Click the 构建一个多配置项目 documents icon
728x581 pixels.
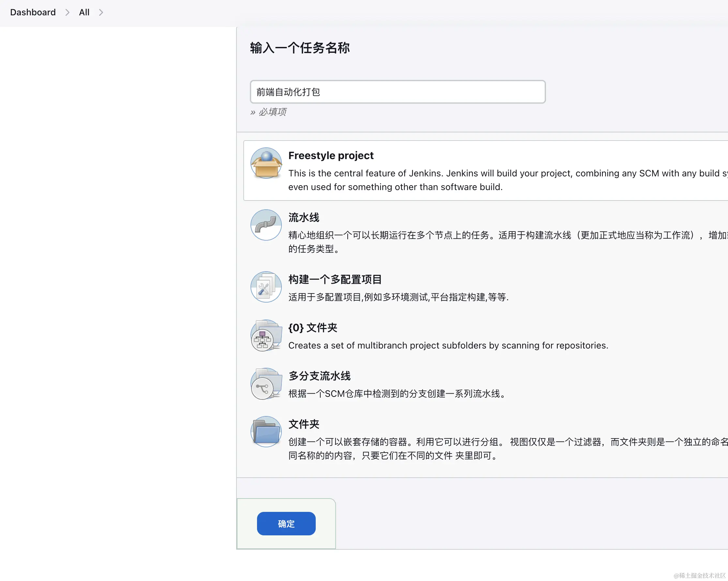click(x=266, y=287)
